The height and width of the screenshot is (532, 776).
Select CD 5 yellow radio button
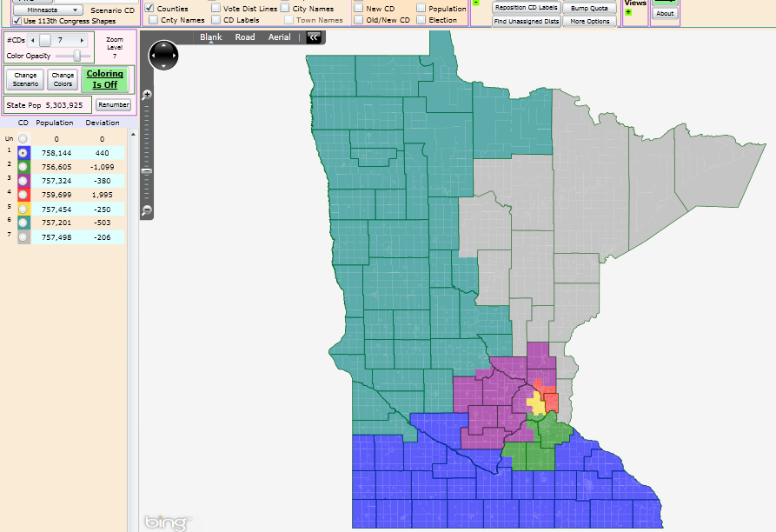pos(23,209)
